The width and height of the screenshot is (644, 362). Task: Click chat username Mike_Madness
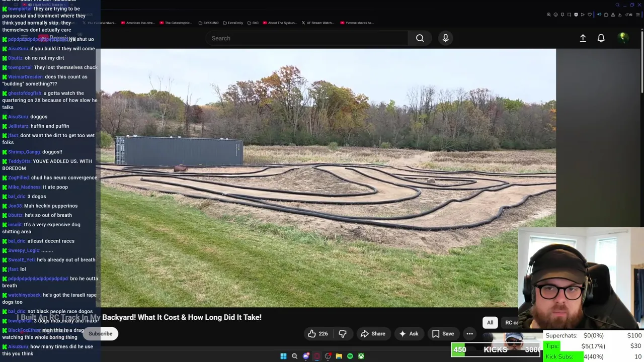(x=24, y=187)
